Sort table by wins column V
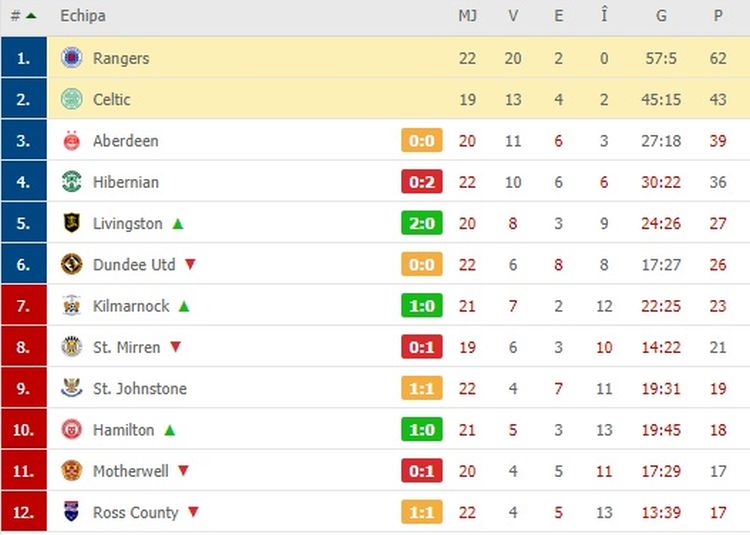750x535 pixels. click(513, 16)
